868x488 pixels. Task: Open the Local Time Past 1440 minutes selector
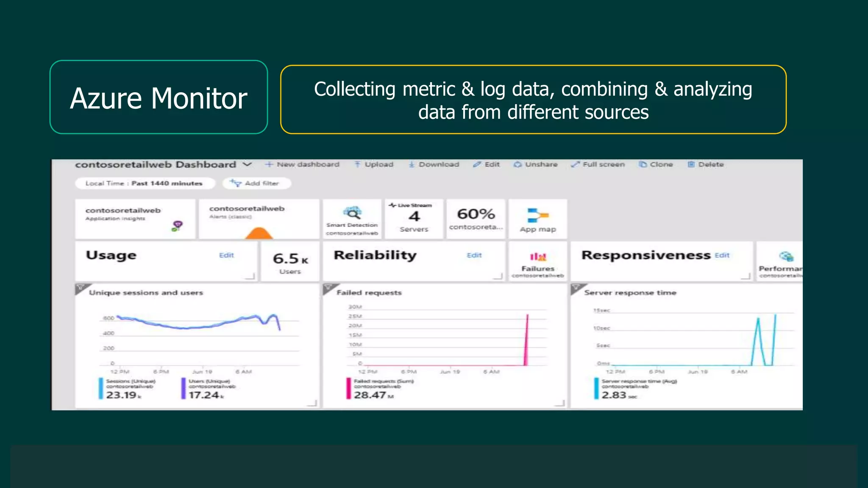pyautogui.click(x=145, y=183)
